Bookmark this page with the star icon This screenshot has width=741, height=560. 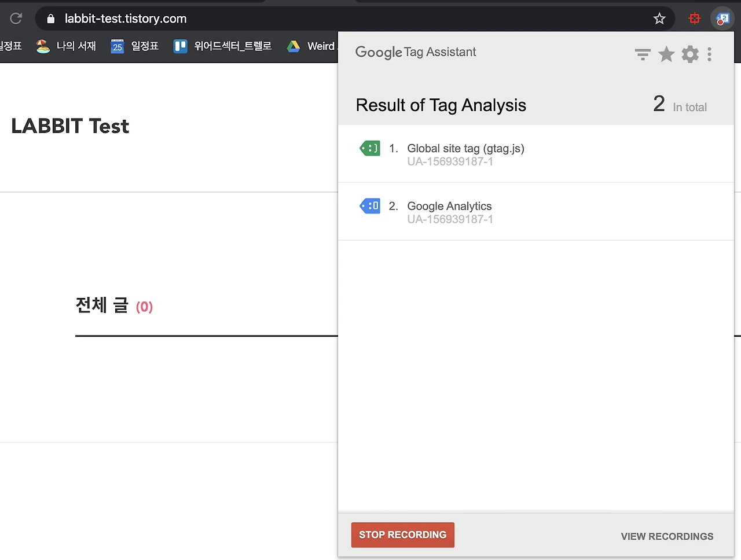click(659, 19)
